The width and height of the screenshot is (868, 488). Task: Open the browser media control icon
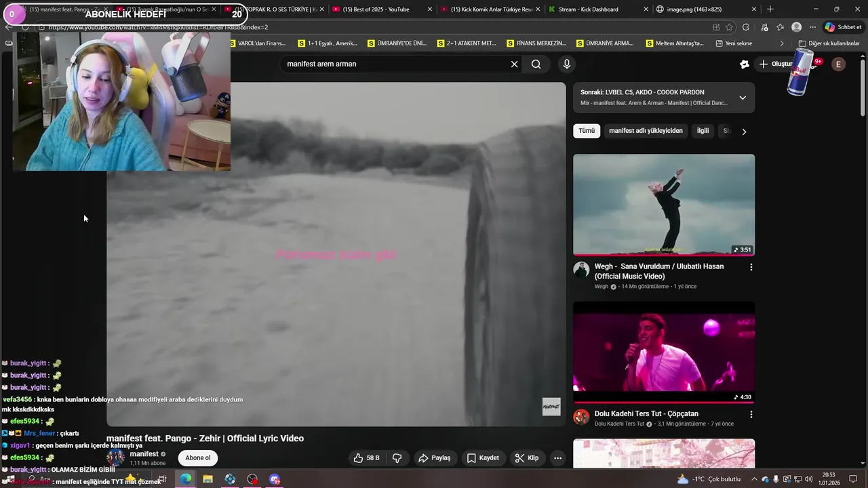point(764,27)
